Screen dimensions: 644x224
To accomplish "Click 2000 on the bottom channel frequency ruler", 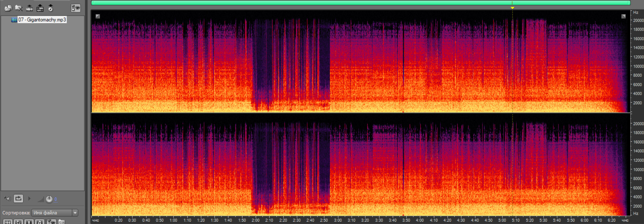I will (638, 206).
